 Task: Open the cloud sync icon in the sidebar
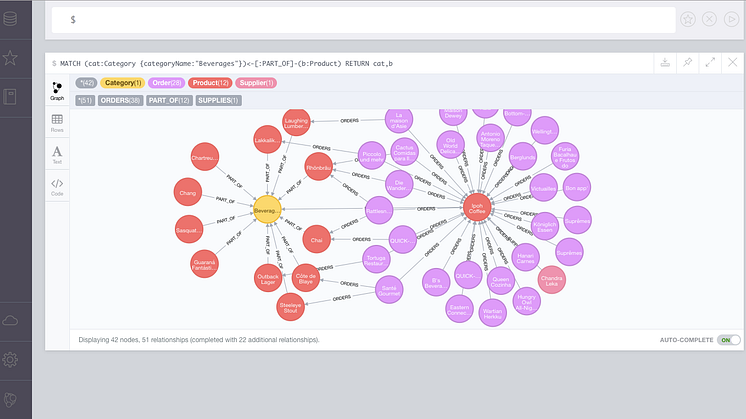point(10,321)
